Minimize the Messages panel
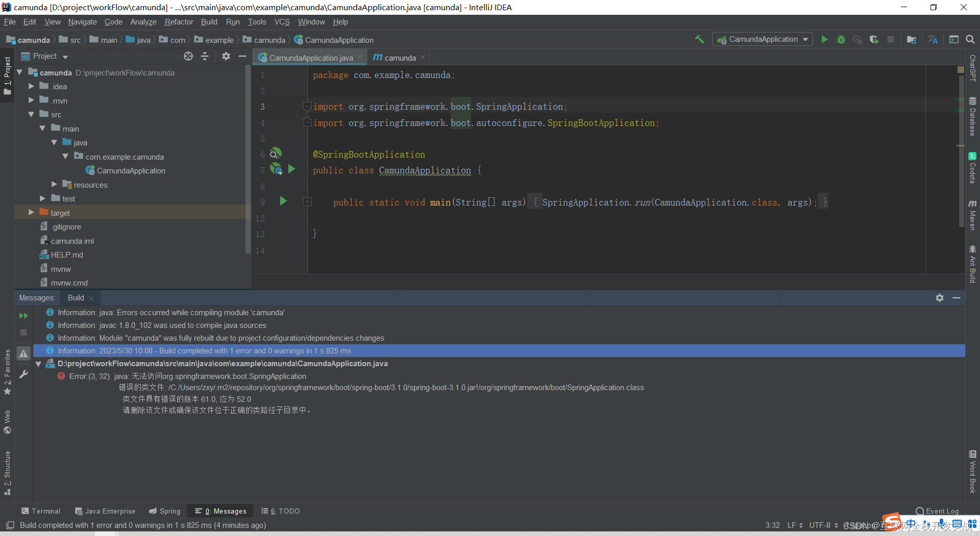This screenshot has height=536, width=980. [957, 298]
